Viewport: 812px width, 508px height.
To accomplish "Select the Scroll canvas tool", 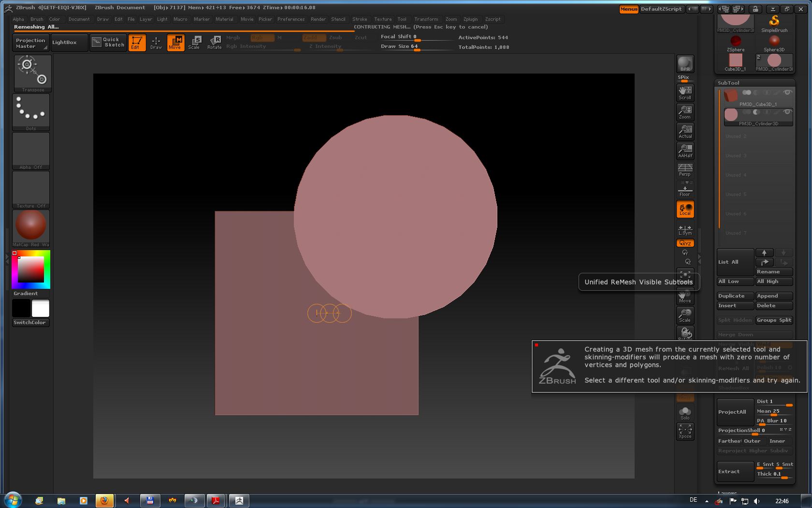I will [x=685, y=92].
